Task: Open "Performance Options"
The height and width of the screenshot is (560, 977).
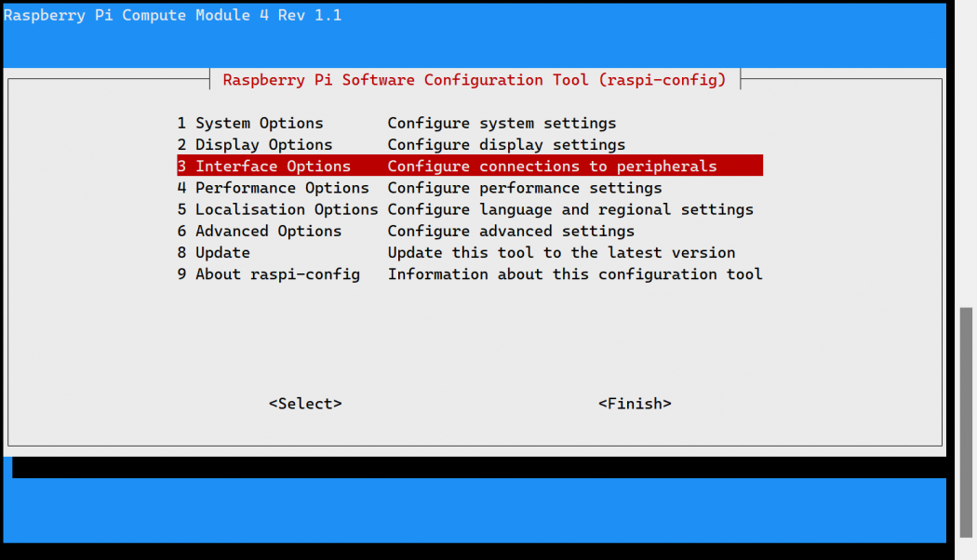Action: (281, 187)
